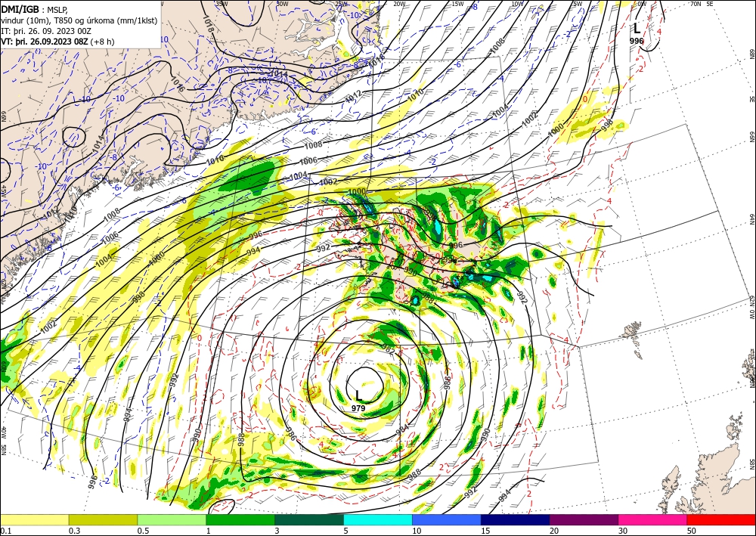Click the 984 isobar label south of low
The height and width of the screenshot is (536, 756).
click(x=401, y=428)
